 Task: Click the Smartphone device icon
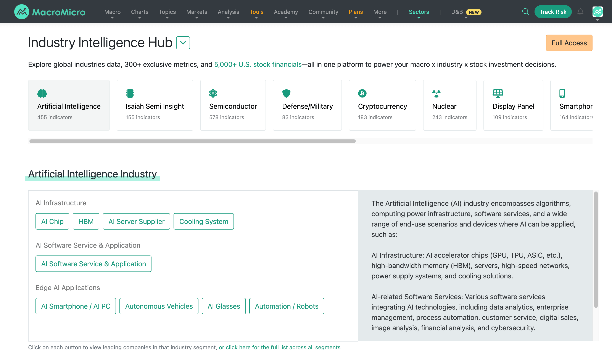(x=562, y=93)
